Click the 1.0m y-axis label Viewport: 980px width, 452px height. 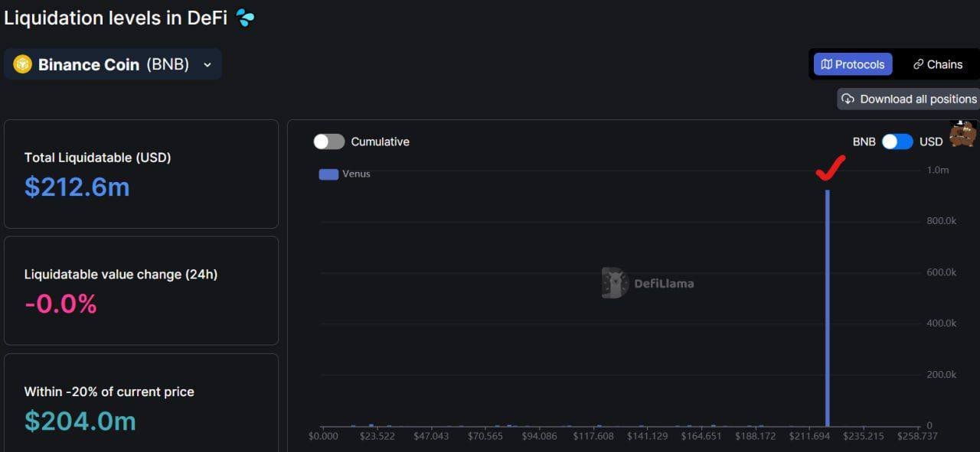[938, 170]
